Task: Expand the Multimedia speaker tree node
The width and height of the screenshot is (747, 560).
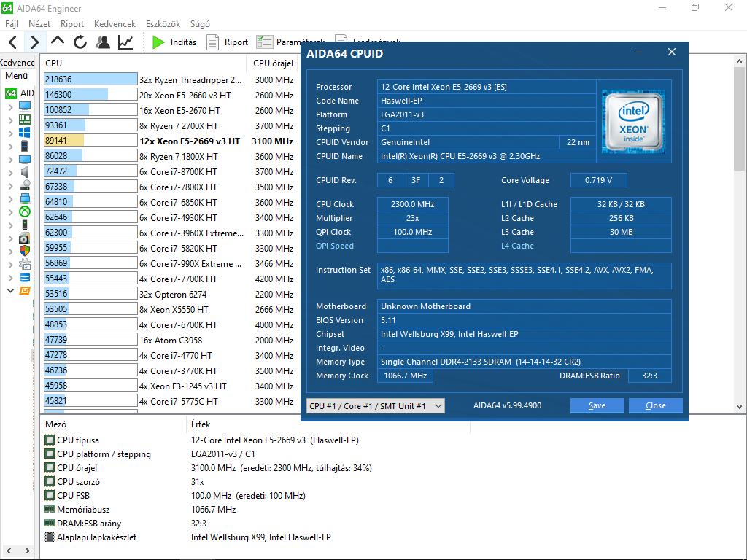Action: (10, 172)
